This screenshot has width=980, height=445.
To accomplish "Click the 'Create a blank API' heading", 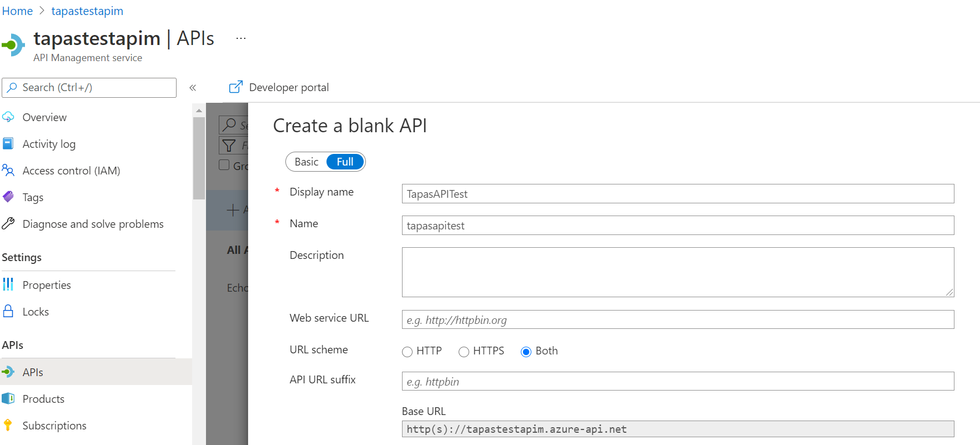I will pos(350,126).
